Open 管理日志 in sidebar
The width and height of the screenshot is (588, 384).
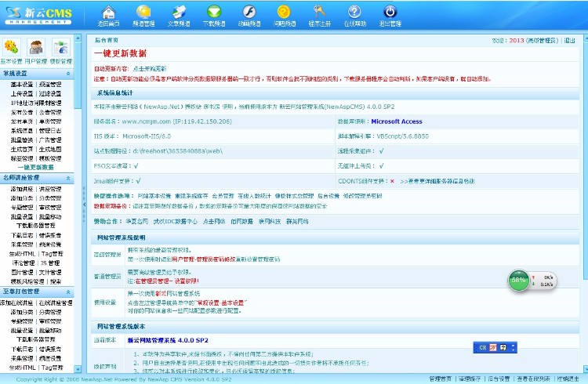50,131
